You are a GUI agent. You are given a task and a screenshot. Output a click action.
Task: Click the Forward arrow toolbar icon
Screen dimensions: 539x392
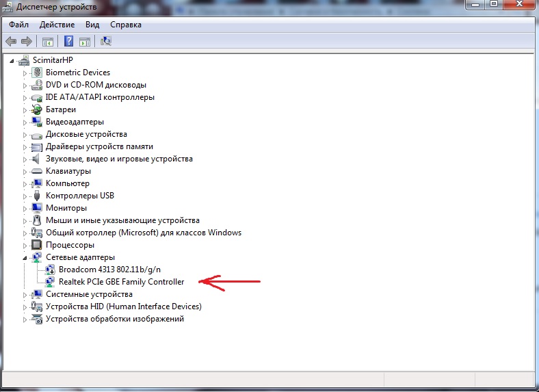click(27, 42)
